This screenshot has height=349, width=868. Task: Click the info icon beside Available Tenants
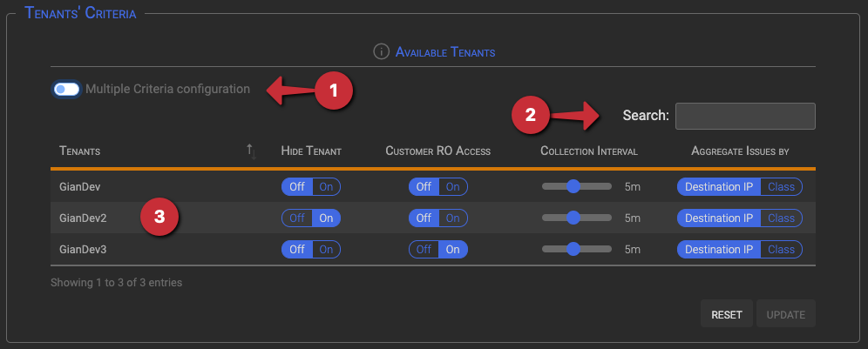(x=381, y=52)
